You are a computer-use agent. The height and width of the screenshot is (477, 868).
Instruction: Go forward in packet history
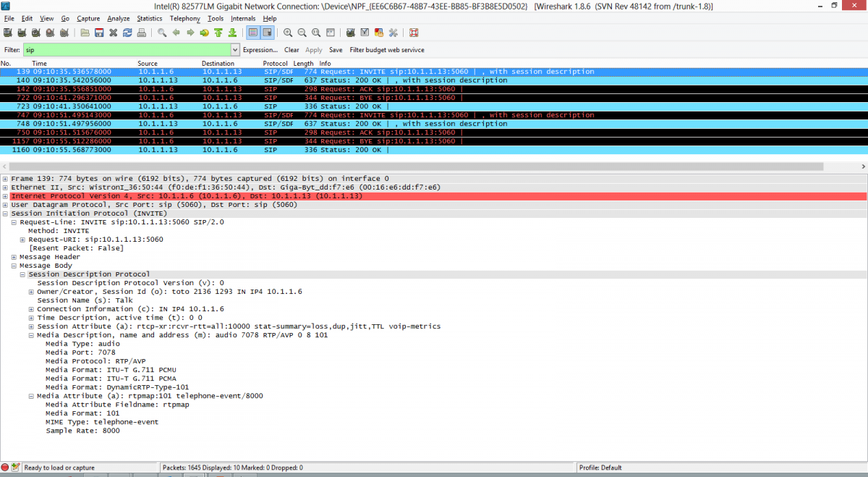point(190,33)
